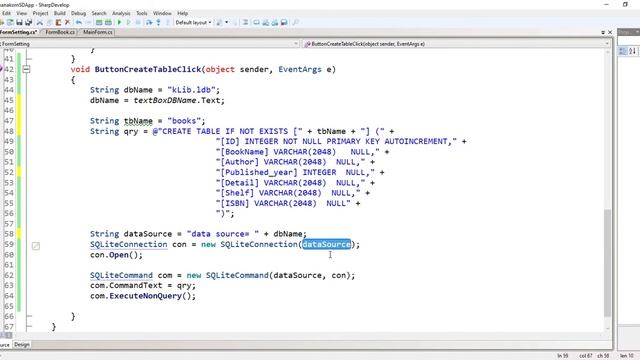Click the quick-fix pencil icon on line 59
Screen dimensions: 640x360
pos(36,246)
